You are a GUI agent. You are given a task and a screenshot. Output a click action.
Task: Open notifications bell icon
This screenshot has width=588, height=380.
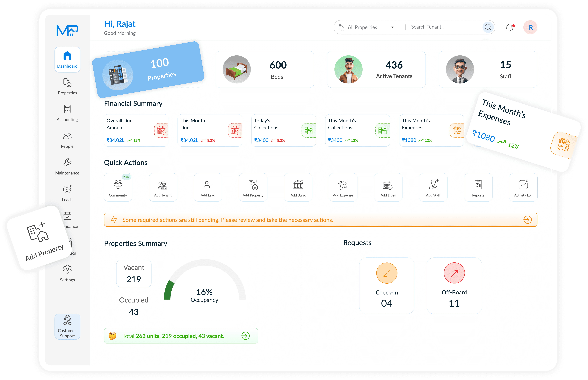coord(509,27)
